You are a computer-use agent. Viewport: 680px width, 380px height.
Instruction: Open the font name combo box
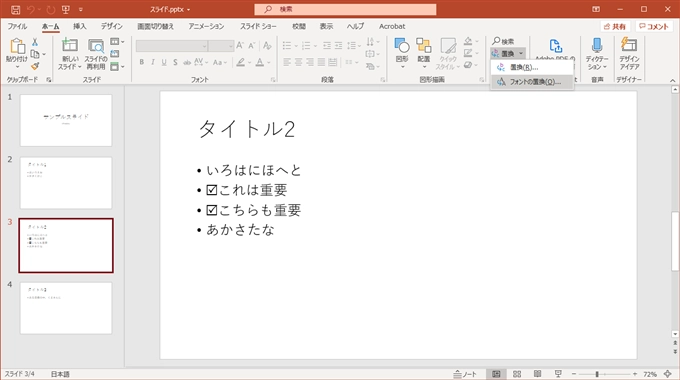[x=172, y=46]
